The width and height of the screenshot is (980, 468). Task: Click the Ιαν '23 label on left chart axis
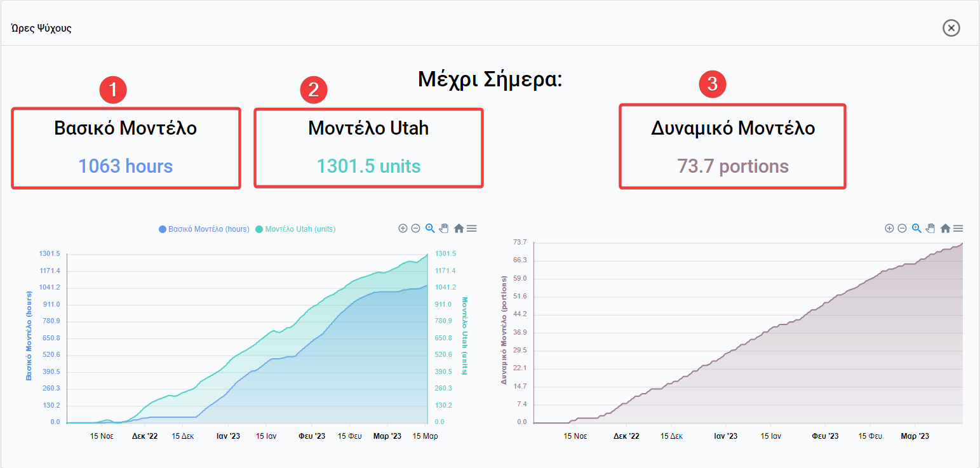click(228, 436)
